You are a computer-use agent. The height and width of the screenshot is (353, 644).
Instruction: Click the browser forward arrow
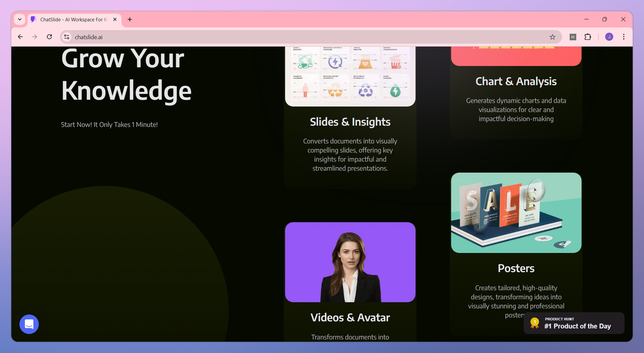click(x=35, y=37)
